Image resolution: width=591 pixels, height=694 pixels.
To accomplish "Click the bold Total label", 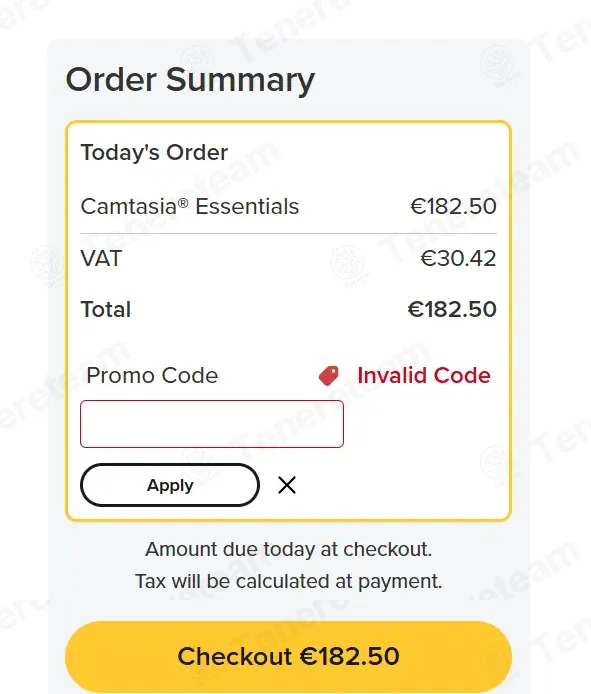I will [105, 309].
